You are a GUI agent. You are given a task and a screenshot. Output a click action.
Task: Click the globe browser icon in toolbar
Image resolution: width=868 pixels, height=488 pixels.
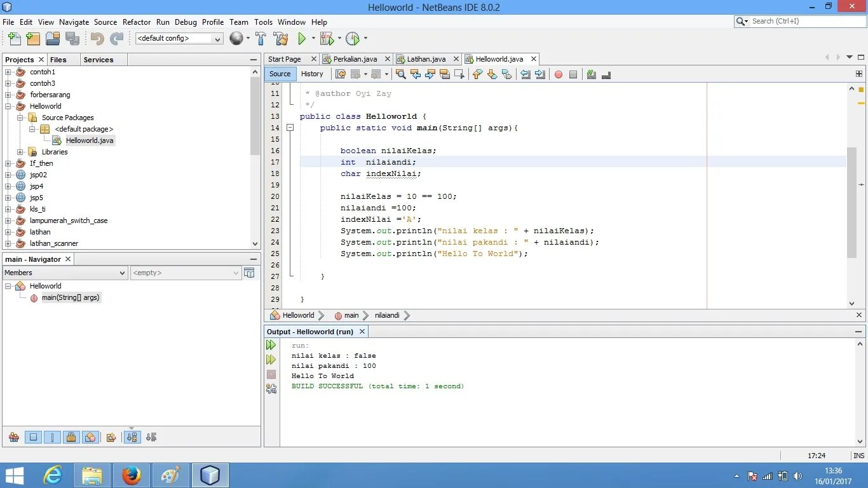point(236,39)
